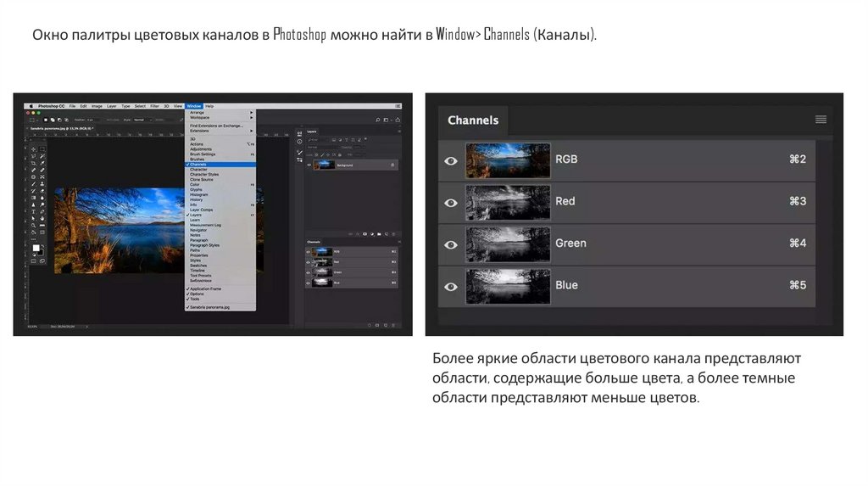Toggle Blue eye in small Channels panel

[308, 283]
